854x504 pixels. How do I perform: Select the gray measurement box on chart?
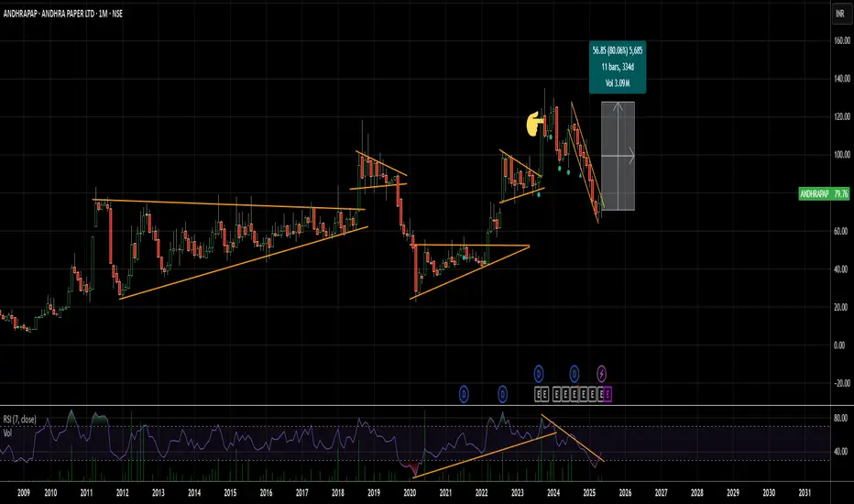point(618,156)
